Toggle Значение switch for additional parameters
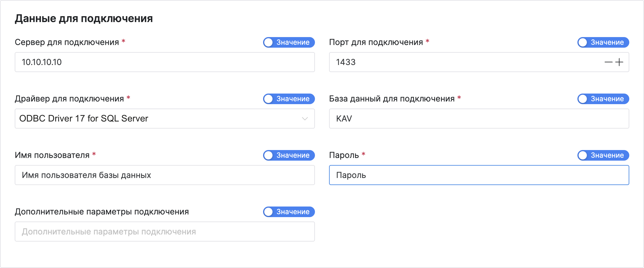The width and height of the screenshot is (644, 268). pos(288,212)
